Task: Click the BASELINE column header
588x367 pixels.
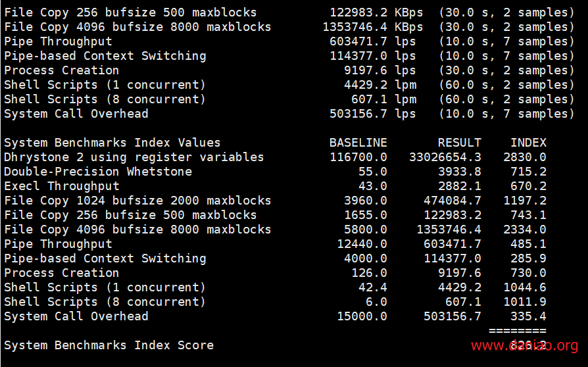Action: (358, 143)
